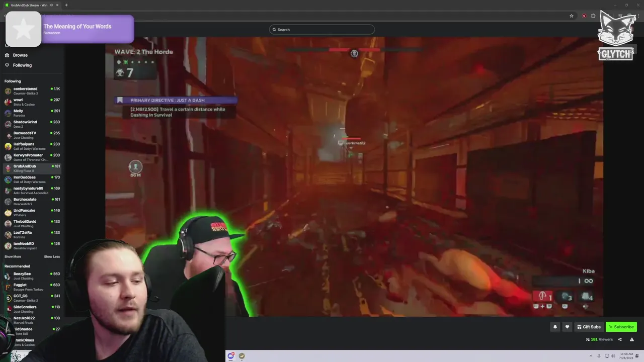
Task: Open SideScrollers recommended channel
Action: click(32, 309)
